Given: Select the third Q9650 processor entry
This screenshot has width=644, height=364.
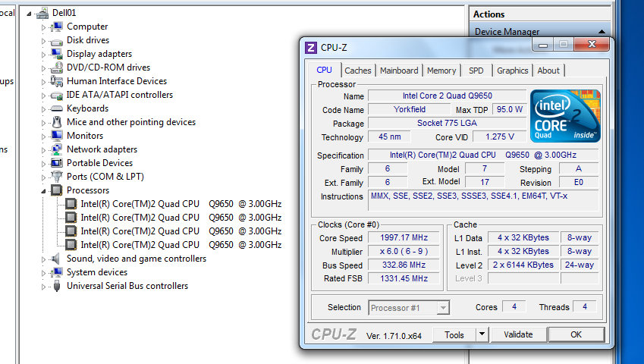Looking at the screenshot, I should pyautogui.click(x=181, y=231).
